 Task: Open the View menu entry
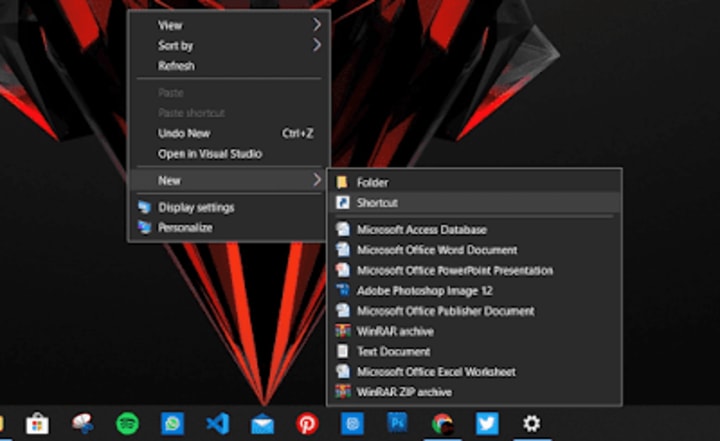point(229,25)
